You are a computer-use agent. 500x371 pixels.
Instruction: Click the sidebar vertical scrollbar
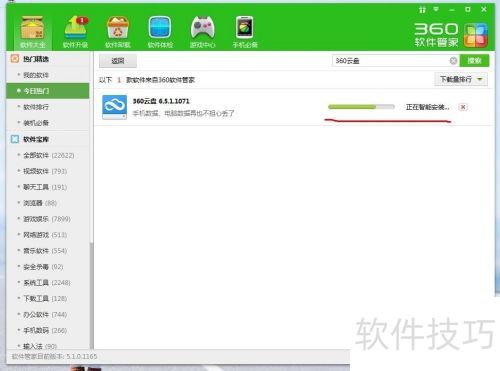[91, 296]
